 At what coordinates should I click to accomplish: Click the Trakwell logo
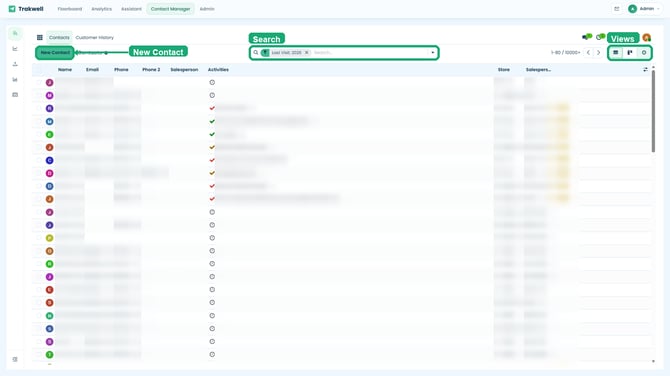coord(26,9)
